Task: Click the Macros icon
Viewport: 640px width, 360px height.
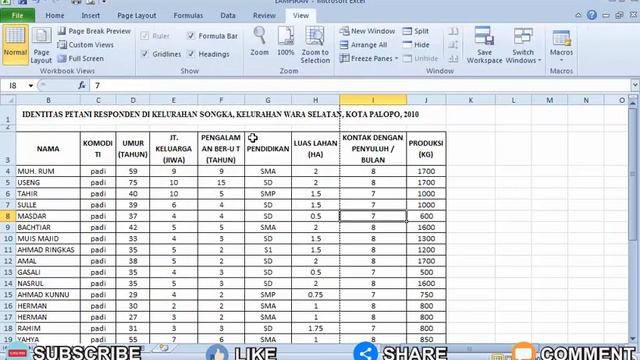Action: click(x=562, y=38)
